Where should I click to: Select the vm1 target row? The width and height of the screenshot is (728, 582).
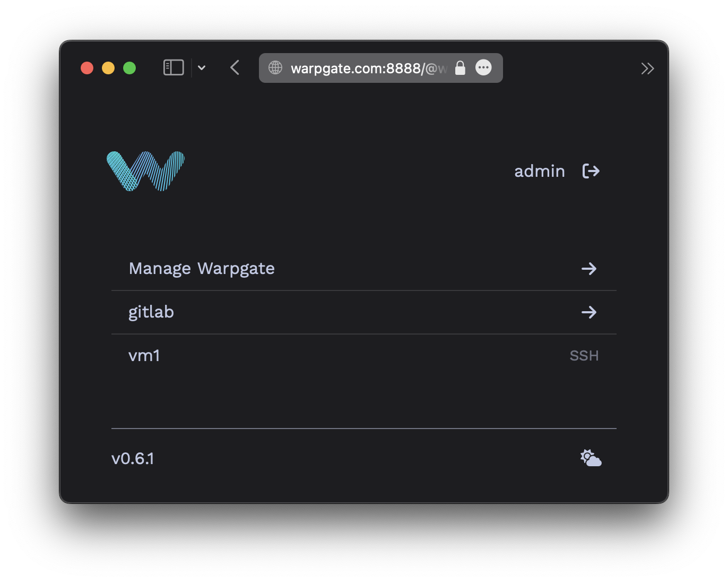click(x=364, y=356)
